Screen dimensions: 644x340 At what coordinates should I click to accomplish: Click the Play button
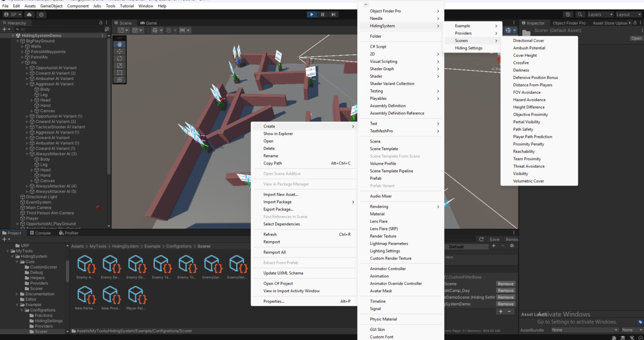click(312, 14)
